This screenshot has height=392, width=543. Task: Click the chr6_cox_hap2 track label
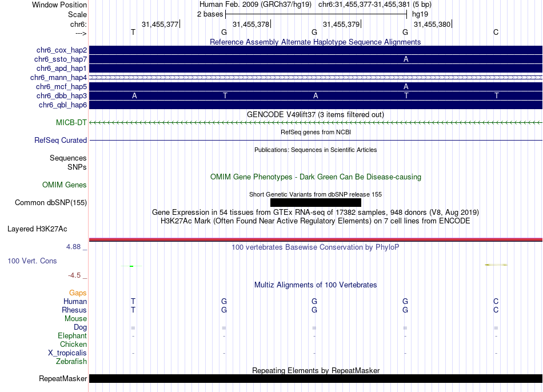62,50
